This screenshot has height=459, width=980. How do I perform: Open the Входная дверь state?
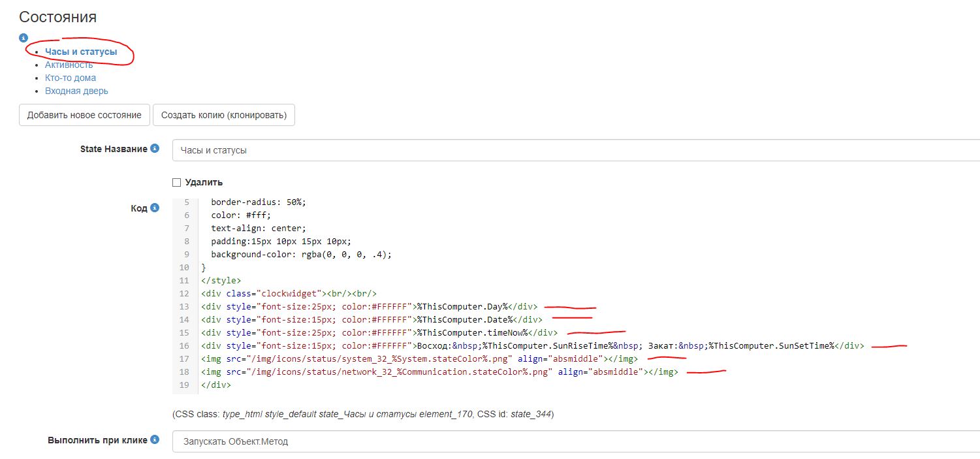[x=76, y=91]
